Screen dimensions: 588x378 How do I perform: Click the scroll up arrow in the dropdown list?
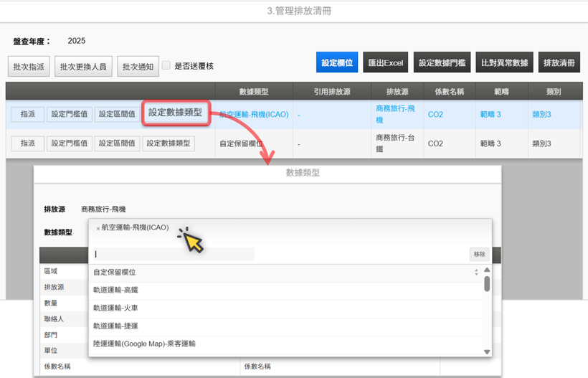coord(487,270)
